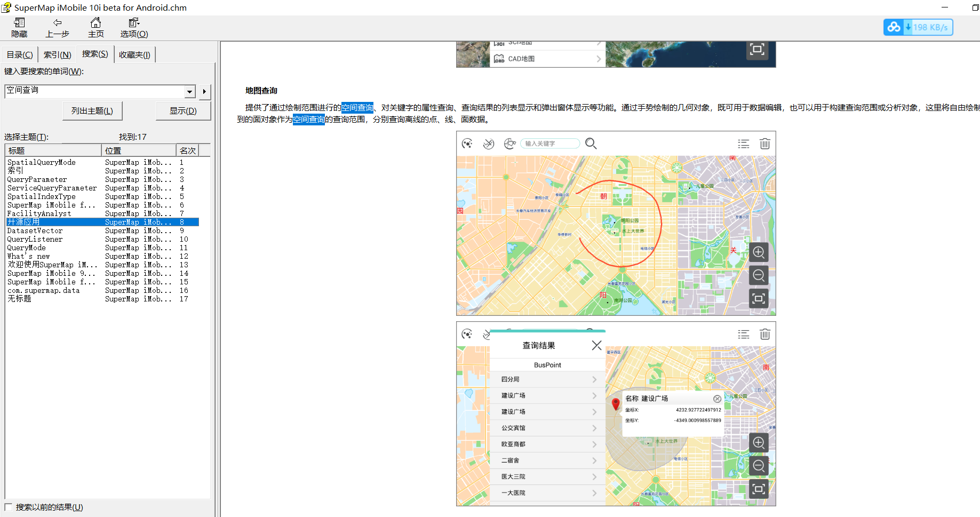
Task: Expand the 四分局 result chevron
Action: [x=594, y=379]
